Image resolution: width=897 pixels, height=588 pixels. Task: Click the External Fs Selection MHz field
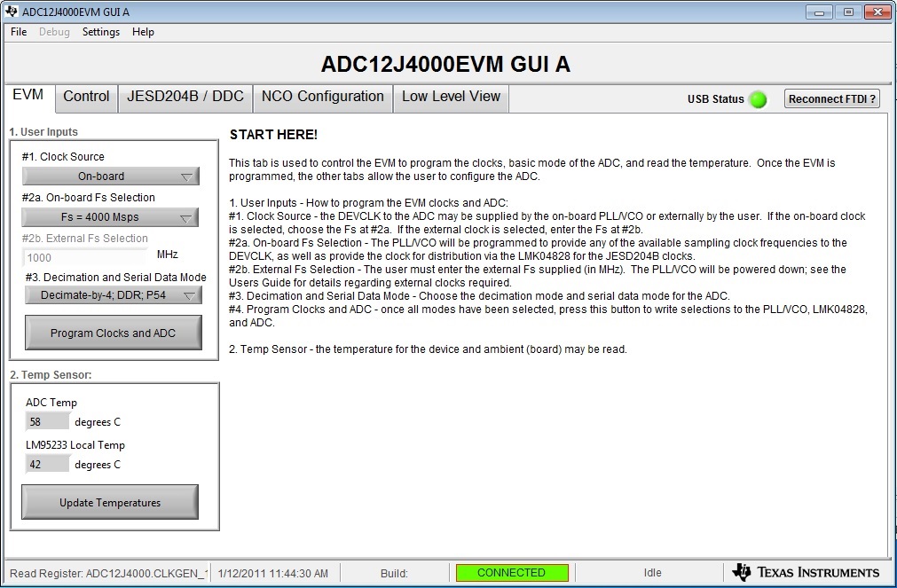[x=84, y=257]
